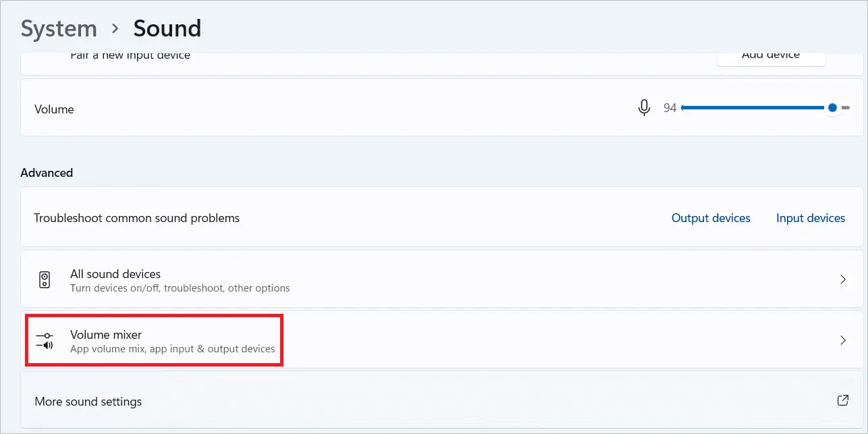Mute the microphone using the mic icon
868x434 pixels.
644,108
